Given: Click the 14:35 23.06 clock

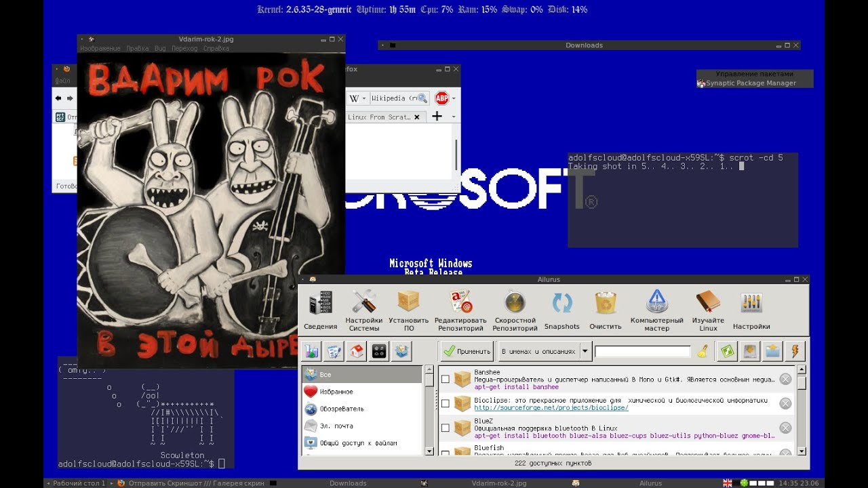Looking at the screenshot, I should click(800, 483).
